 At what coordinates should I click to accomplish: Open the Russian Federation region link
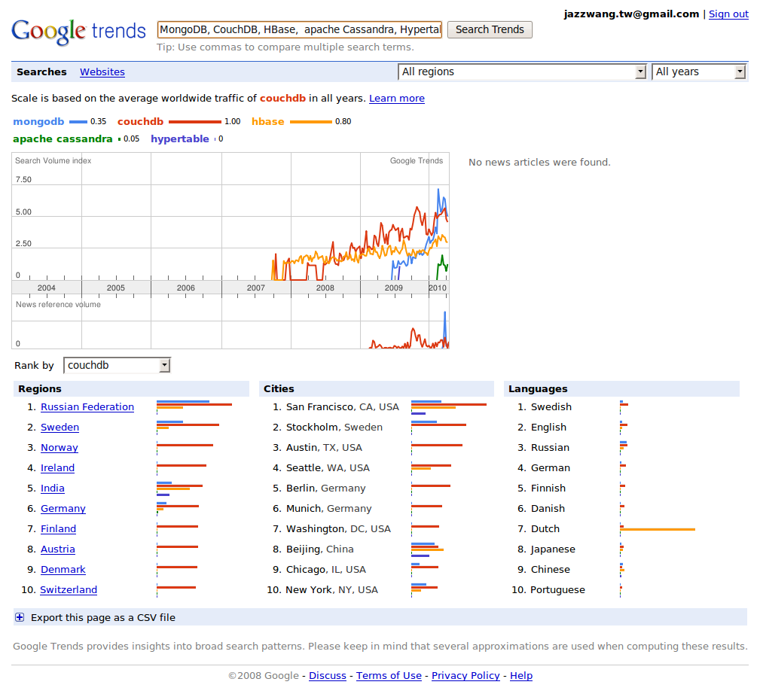click(x=87, y=407)
